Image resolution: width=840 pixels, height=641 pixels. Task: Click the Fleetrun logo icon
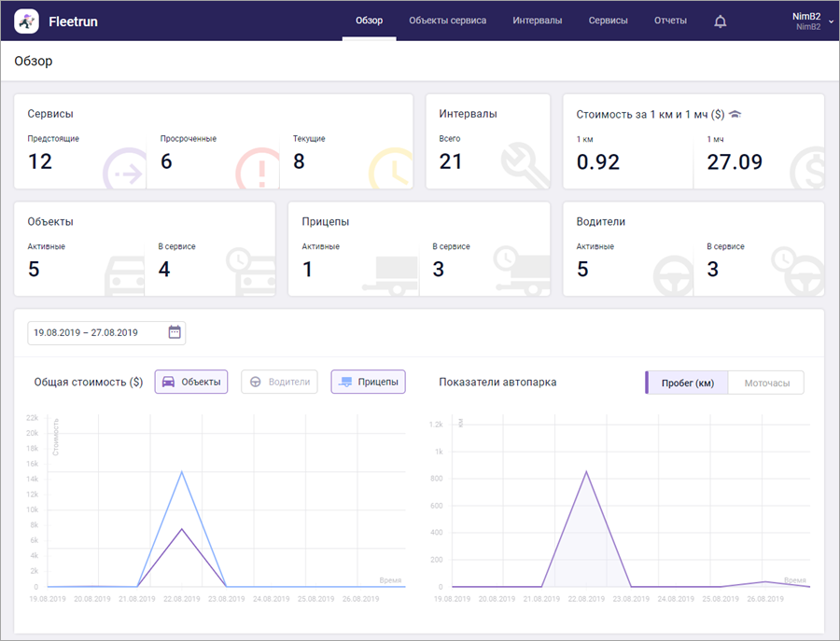point(27,21)
